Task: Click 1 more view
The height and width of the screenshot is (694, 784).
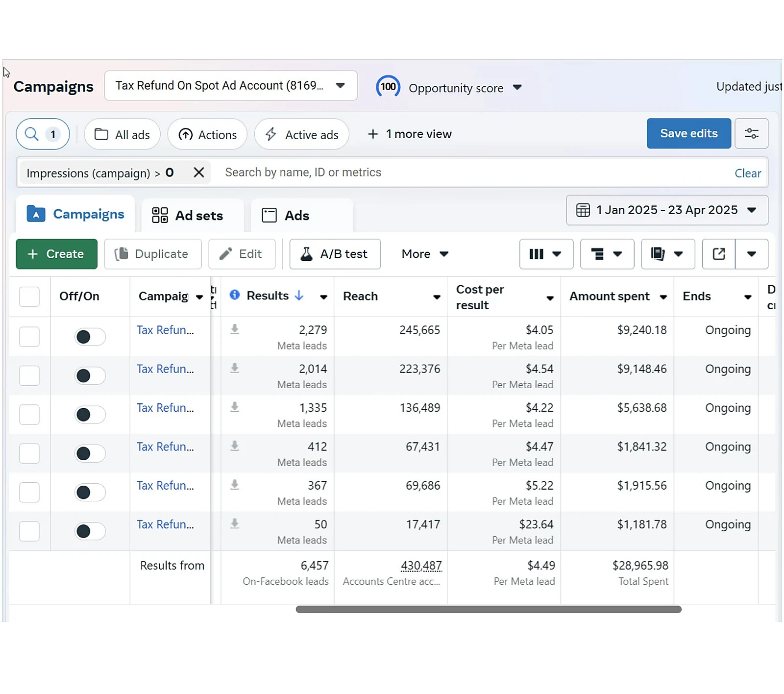Action: coord(410,134)
